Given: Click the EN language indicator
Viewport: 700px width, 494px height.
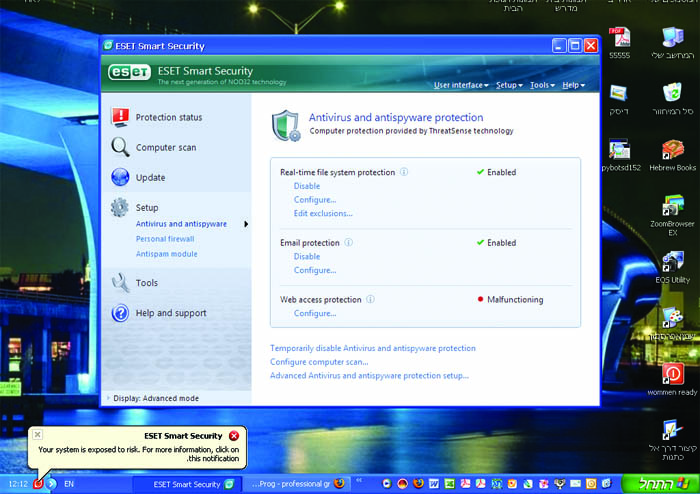Looking at the screenshot, I should 69,484.
